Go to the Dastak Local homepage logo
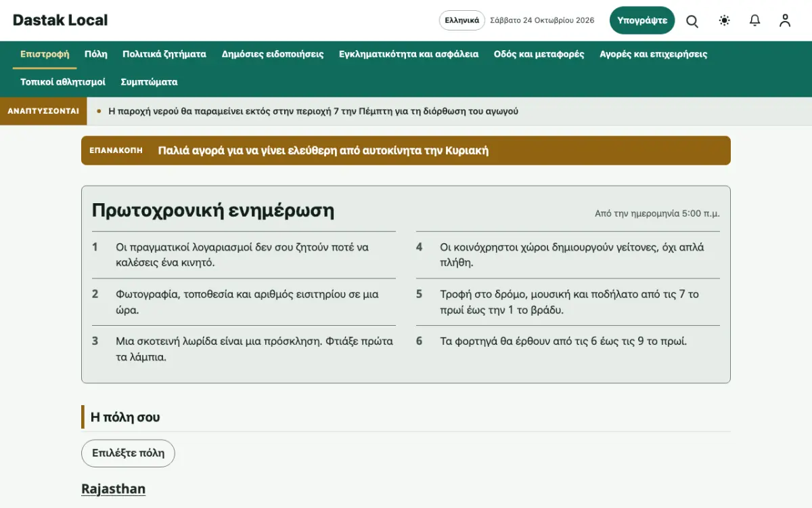 (x=60, y=20)
